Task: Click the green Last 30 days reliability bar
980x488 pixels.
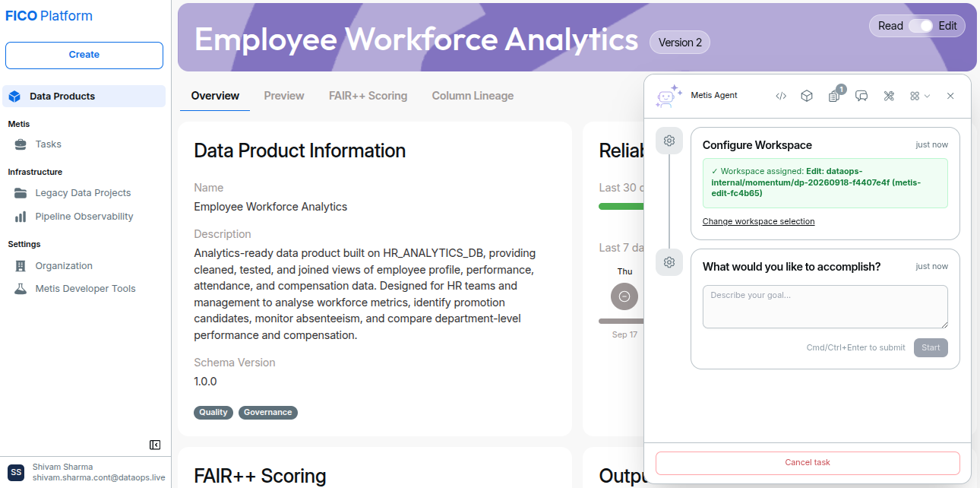Action: click(x=621, y=206)
